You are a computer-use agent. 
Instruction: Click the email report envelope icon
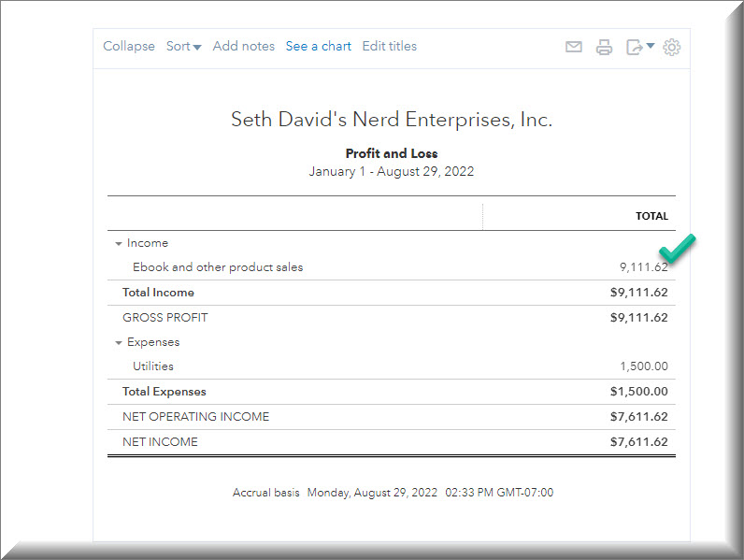coord(574,47)
